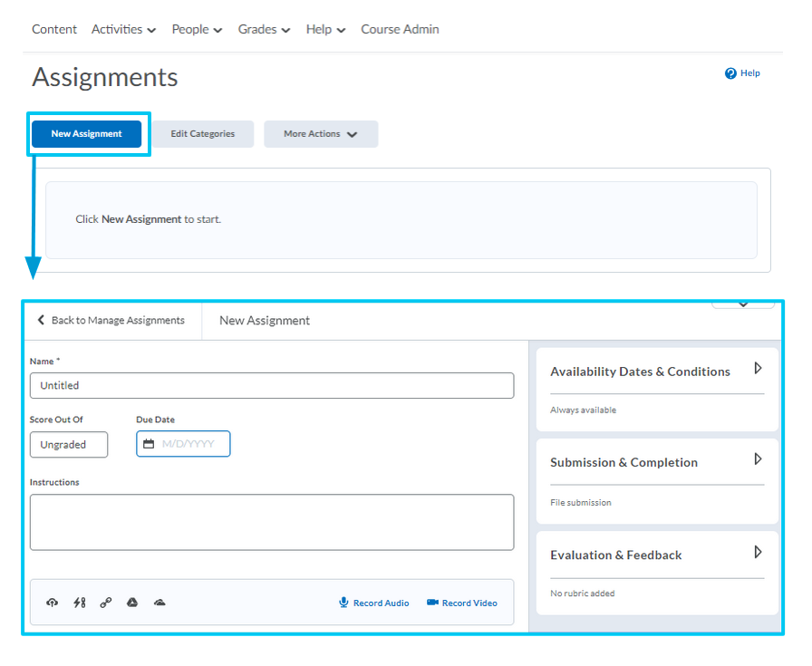Open the Activities menu
Screen dimensions: 812x666
click(123, 30)
